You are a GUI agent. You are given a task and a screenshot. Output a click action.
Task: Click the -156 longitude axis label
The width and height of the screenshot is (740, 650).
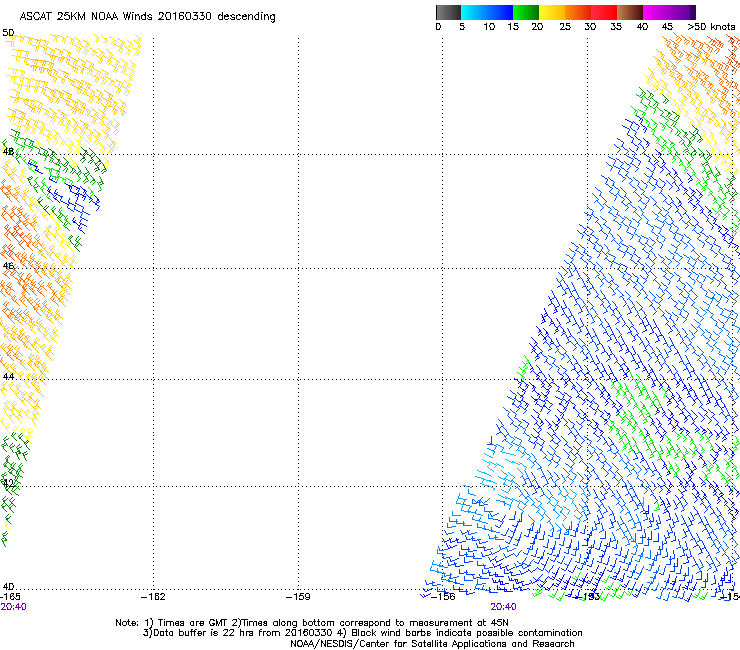click(443, 597)
